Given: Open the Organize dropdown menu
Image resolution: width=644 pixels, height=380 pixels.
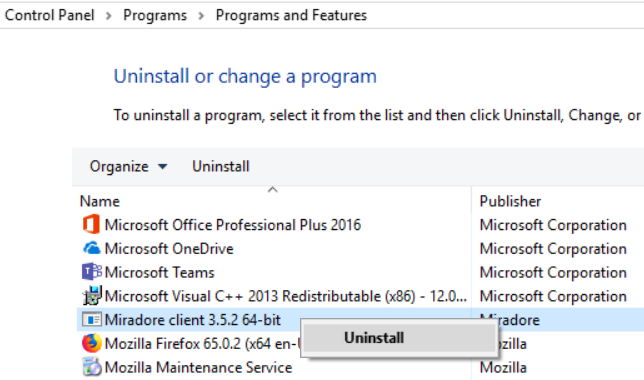Looking at the screenshot, I should [x=129, y=166].
